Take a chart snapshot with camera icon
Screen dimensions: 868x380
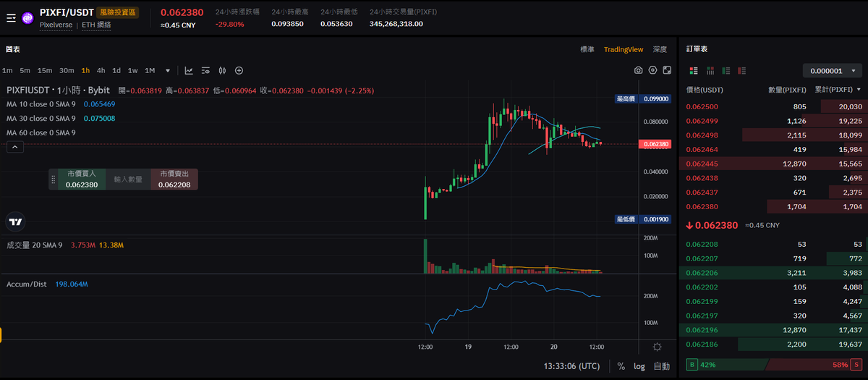(x=639, y=70)
